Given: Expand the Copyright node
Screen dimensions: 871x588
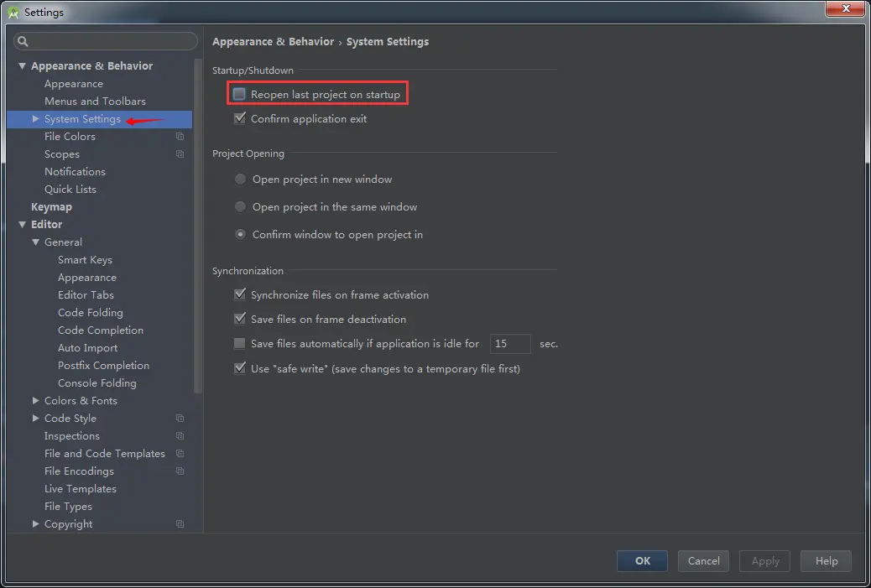Looking at the screenshot, I should click(35, 524).
